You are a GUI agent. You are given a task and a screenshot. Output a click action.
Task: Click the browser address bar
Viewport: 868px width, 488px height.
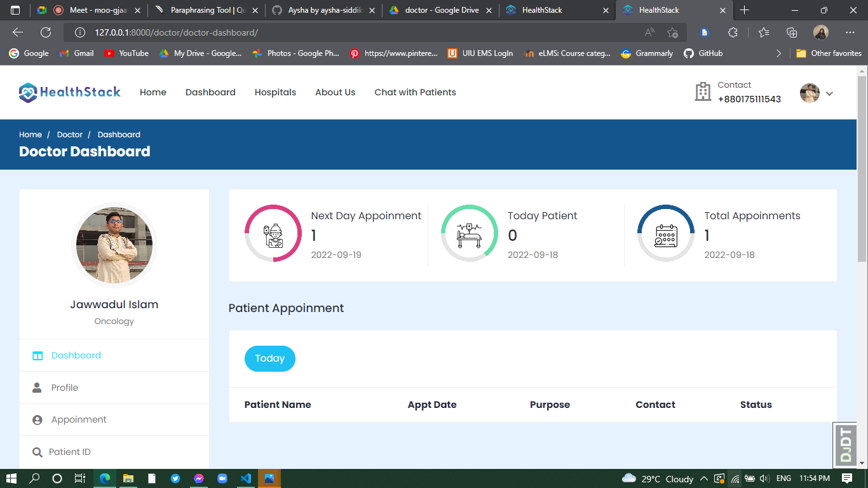[191, 32]
